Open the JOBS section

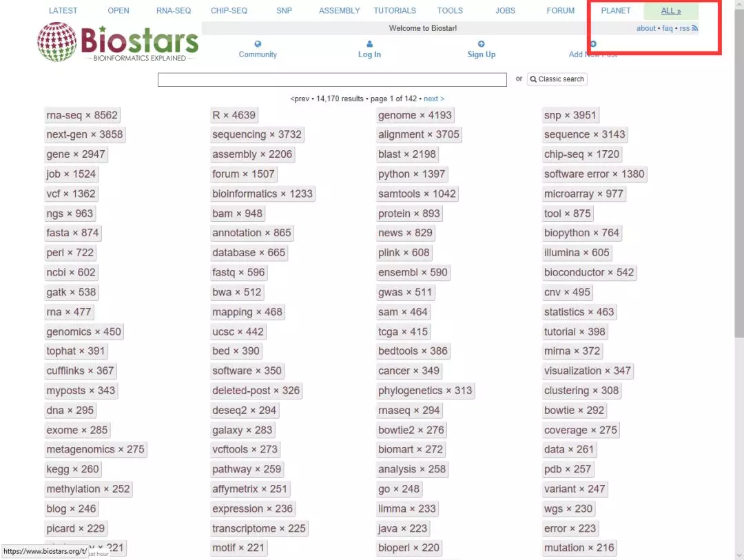tap(505, 10)
